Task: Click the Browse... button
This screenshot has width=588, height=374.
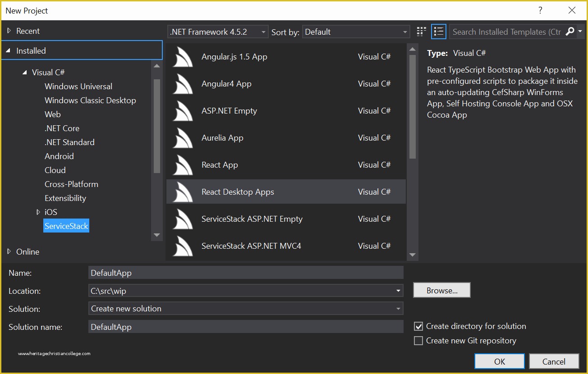Action: coord(442,291)
